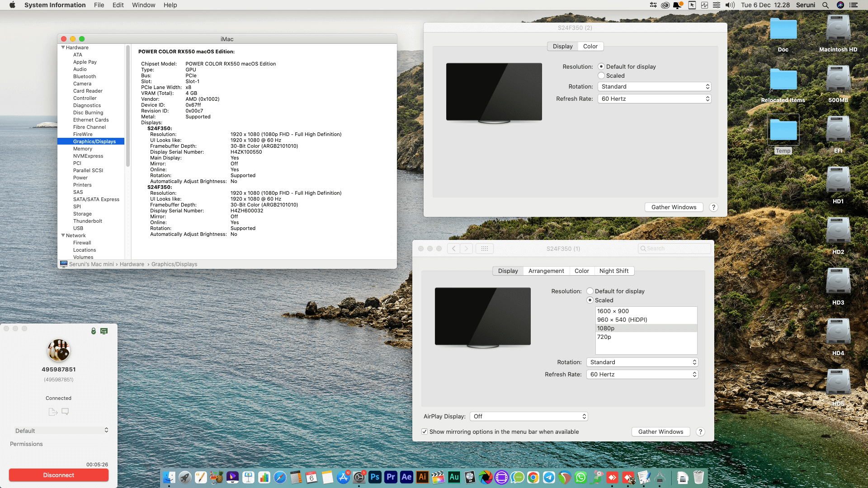Select Memory in the hardware sidebar
The width and height of the screenshot is (868, 488).
83,149
